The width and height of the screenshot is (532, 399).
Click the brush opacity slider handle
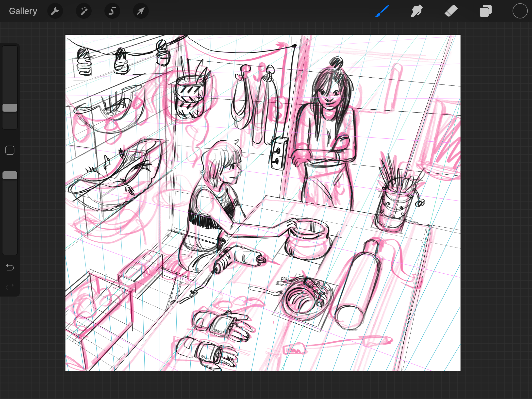(x=10, y=175)
